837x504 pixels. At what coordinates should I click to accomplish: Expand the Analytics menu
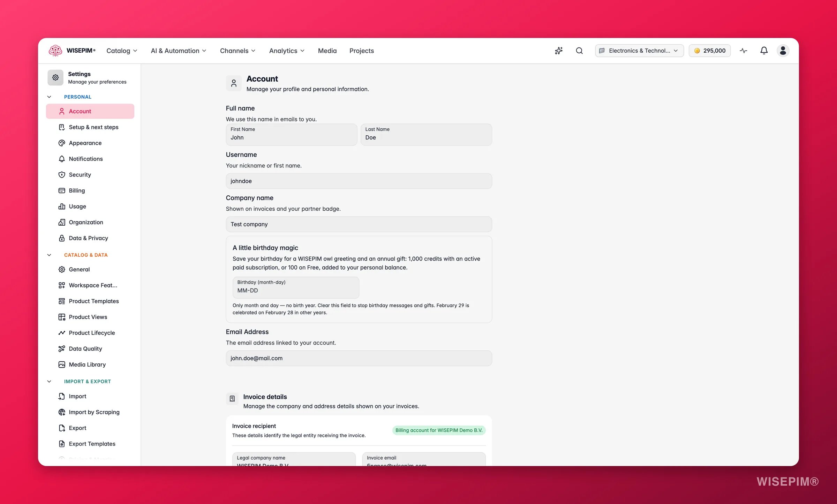(x=287, y=51)
